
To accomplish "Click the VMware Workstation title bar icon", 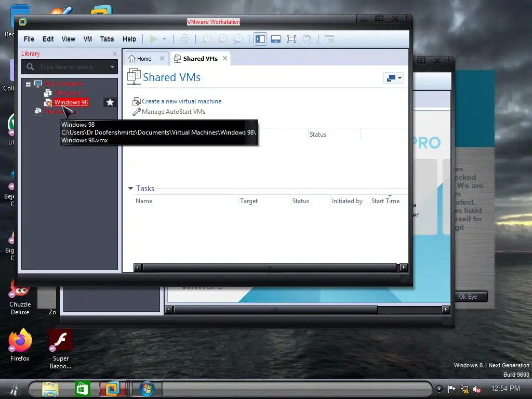I will tap(23, 22).
